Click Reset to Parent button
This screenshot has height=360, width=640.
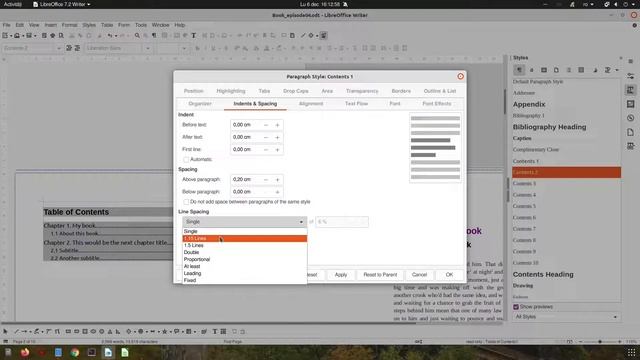[380, 275]
